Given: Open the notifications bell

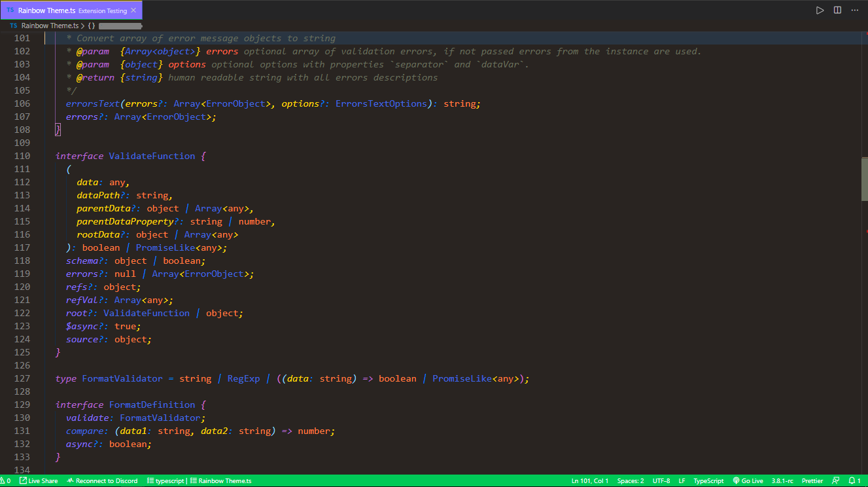Looking at the screenshot, I should 854,480.
